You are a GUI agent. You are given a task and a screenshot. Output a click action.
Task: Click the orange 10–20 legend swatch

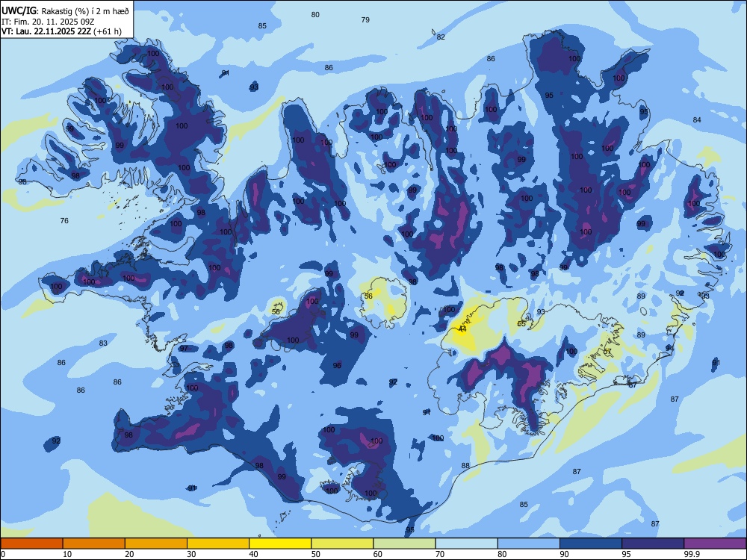point(94,544)
